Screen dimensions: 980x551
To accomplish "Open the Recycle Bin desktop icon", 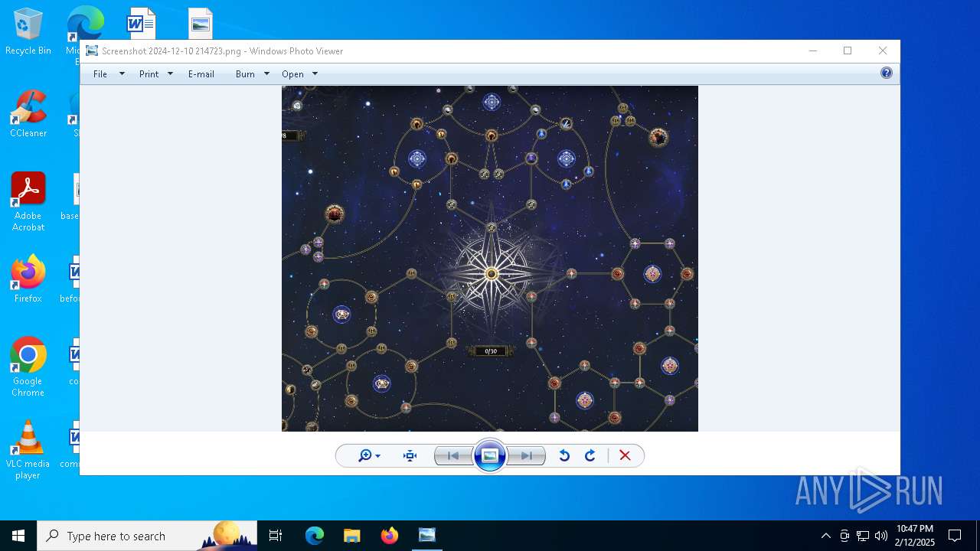I will [x=28, y=32].
